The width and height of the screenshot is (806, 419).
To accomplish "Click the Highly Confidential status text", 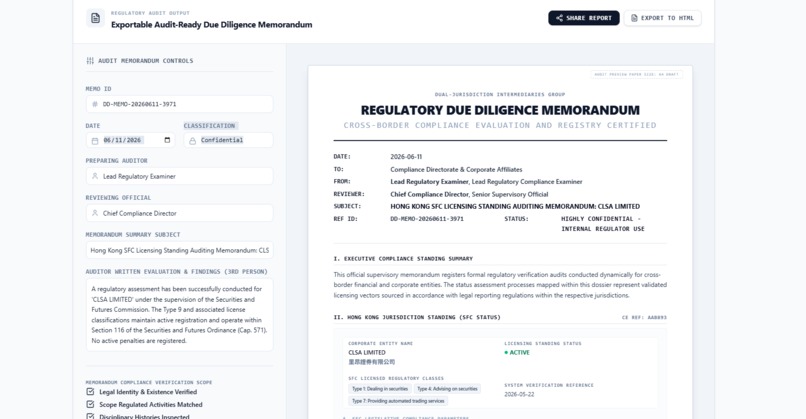I will tap(602, 224).
